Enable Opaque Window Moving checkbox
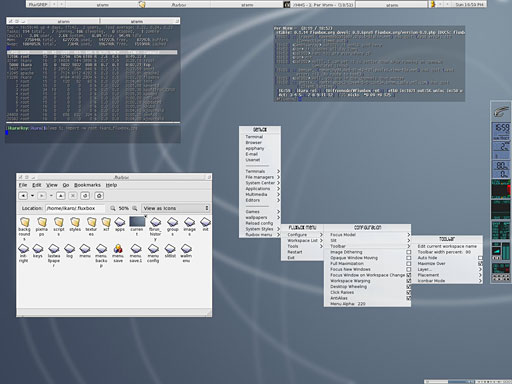This screenshot has height=384, width=512. coord(409,258)
